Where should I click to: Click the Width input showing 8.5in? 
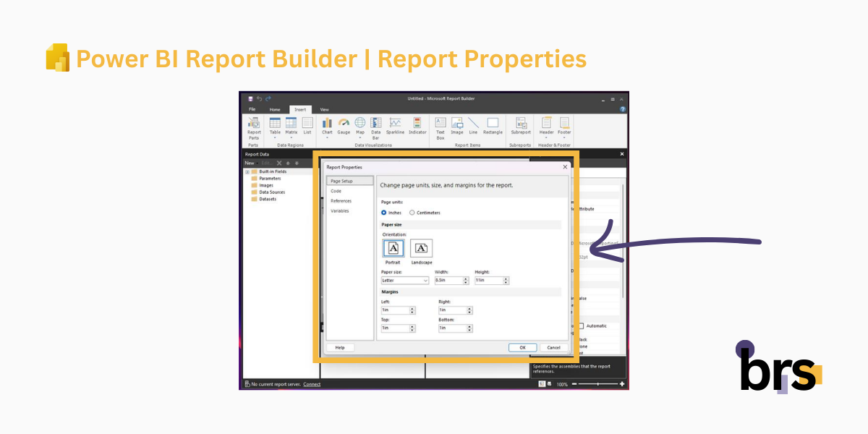(x=450, y=280)
